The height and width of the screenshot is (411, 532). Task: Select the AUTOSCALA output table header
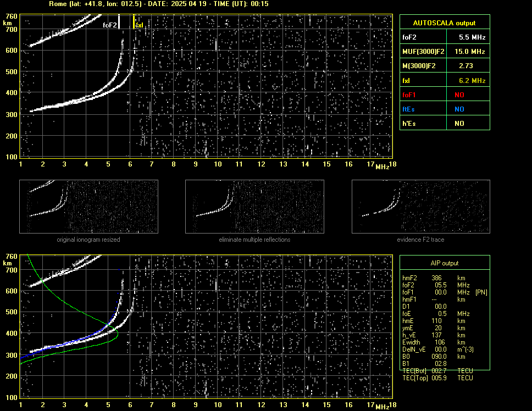[445, 23]
